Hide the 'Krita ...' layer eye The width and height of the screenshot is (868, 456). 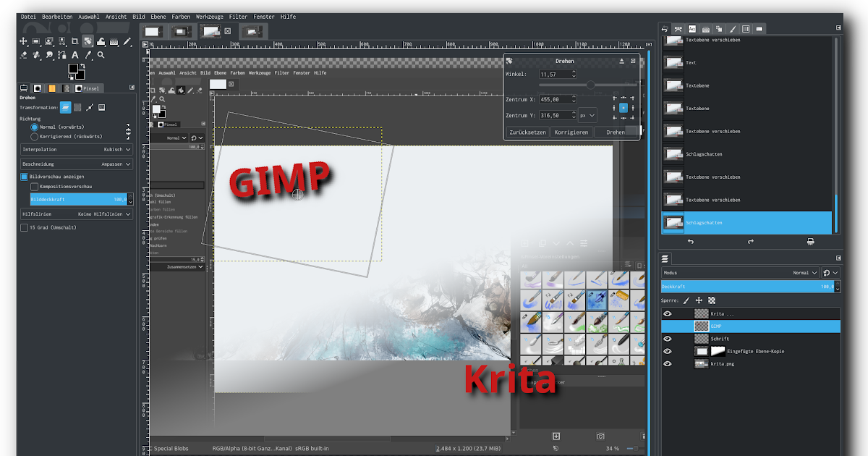[668, 313]
